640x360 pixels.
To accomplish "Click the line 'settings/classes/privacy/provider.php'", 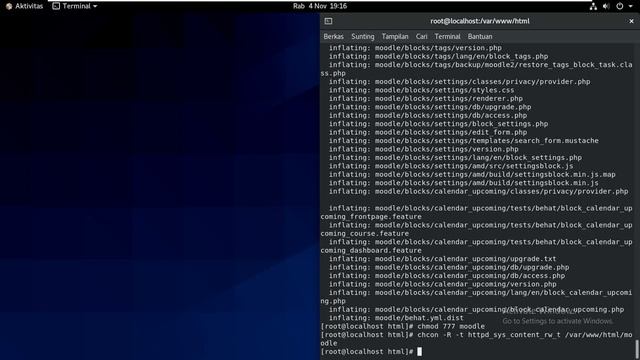I will point(460,82).
